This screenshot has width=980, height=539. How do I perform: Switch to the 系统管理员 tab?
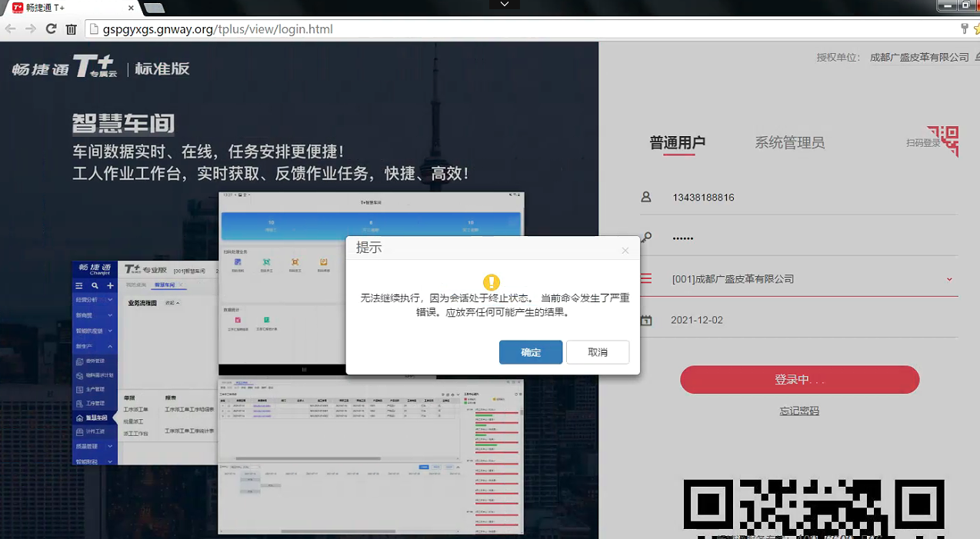pos(790,142)
